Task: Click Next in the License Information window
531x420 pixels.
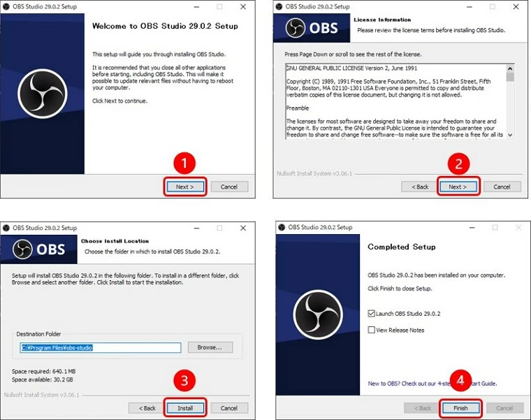Action: pyautogui.click(x=458, y=187)
